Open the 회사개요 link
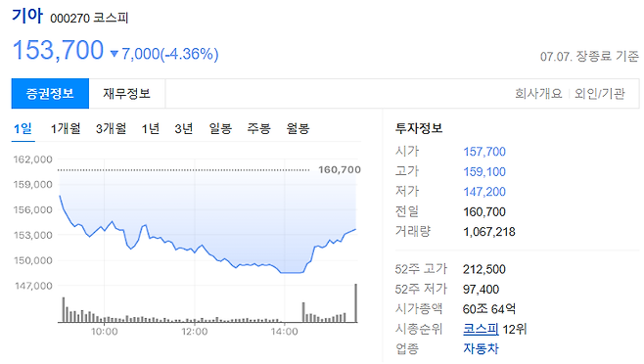The width and height of the screenshot is (644, 364). 538,94
